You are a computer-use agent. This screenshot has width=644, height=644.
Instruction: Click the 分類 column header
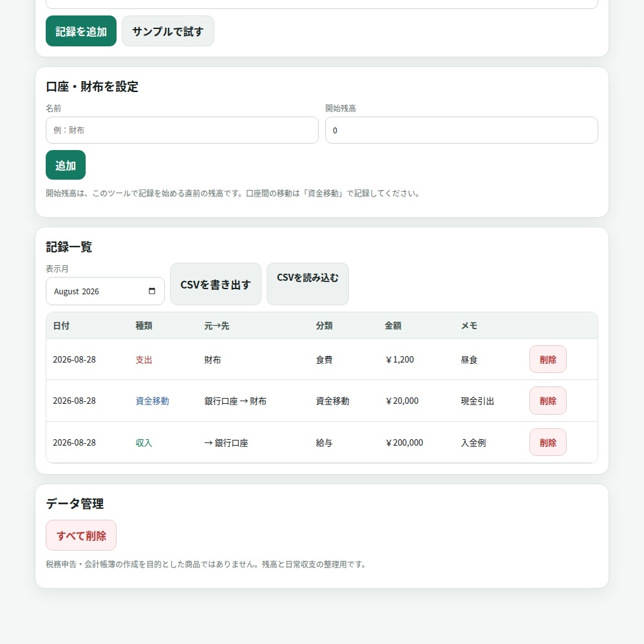(324, 326)
